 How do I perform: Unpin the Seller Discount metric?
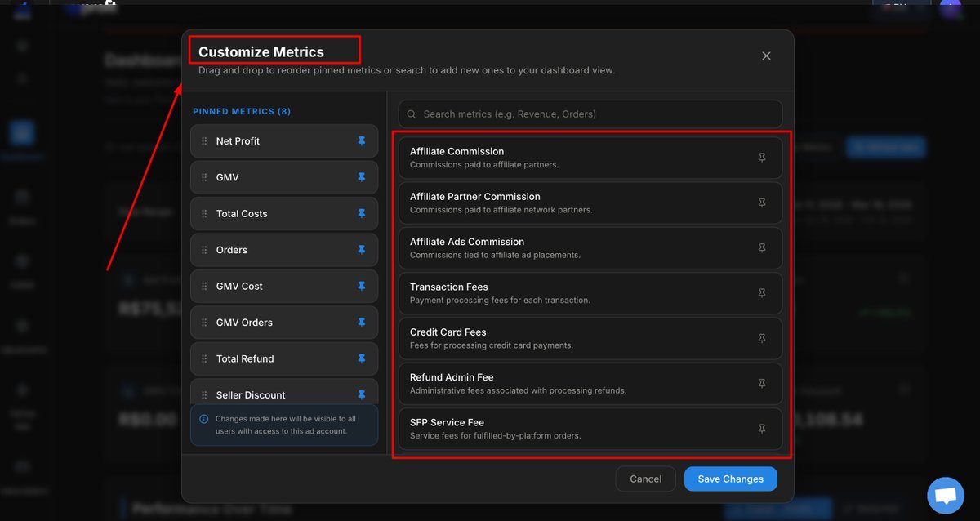(x=362, y=395)
